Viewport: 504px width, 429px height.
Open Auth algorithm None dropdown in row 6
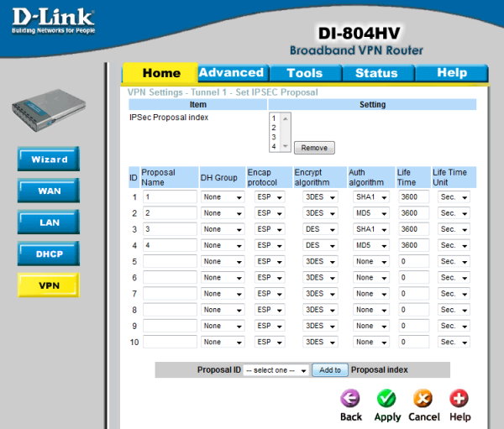[371, 277]
